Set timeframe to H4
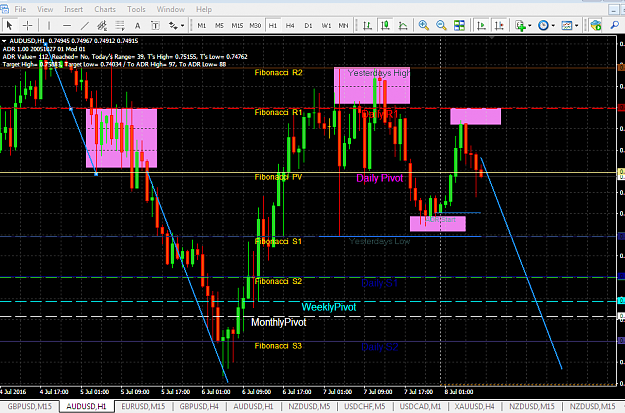The height and width of the screenshot is (413, 625). coord(290,26)
